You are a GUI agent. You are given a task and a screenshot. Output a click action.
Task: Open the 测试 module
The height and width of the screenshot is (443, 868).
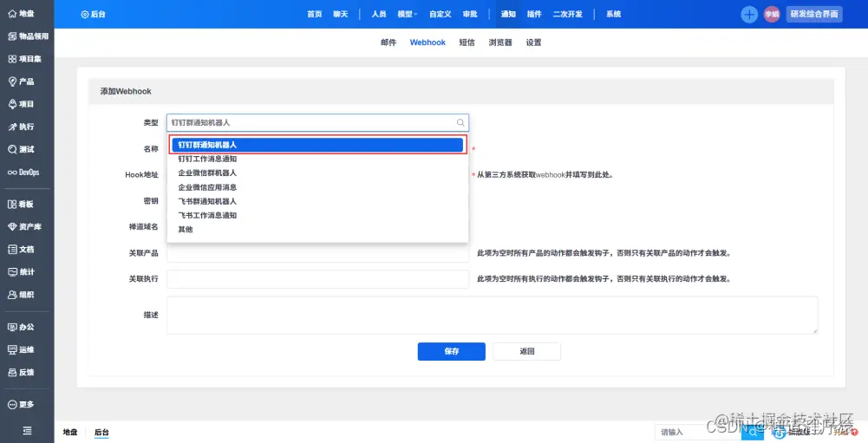click(x=21, y=149)
